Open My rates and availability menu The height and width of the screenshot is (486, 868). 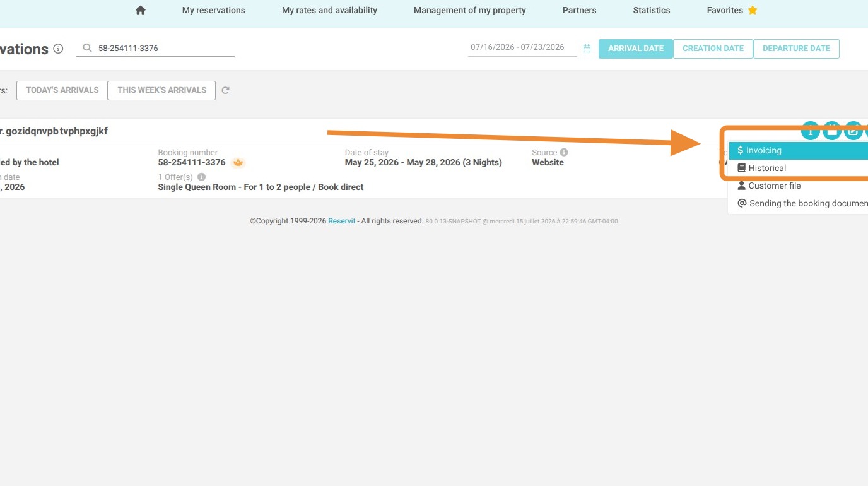pyautogui.click(x=329, y=10)
